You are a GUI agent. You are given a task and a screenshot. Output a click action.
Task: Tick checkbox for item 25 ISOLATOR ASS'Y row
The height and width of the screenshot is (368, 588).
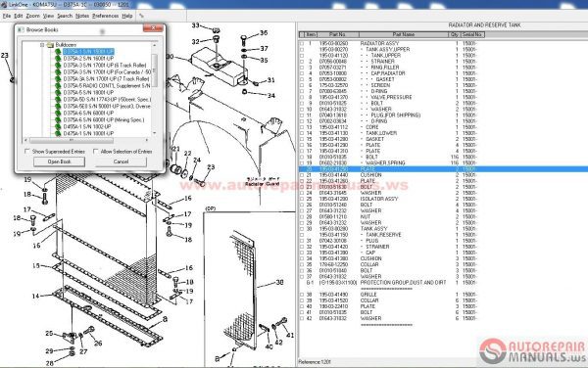302,199
